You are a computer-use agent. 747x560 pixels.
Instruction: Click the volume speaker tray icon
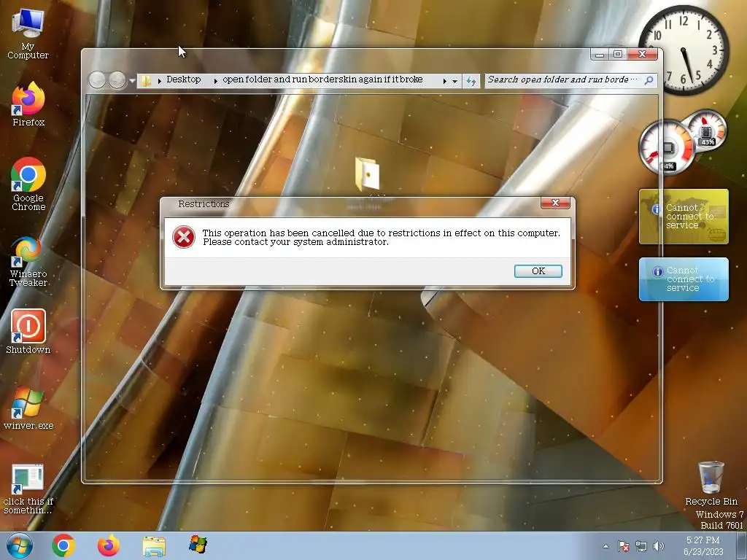[x=659, y=546]
